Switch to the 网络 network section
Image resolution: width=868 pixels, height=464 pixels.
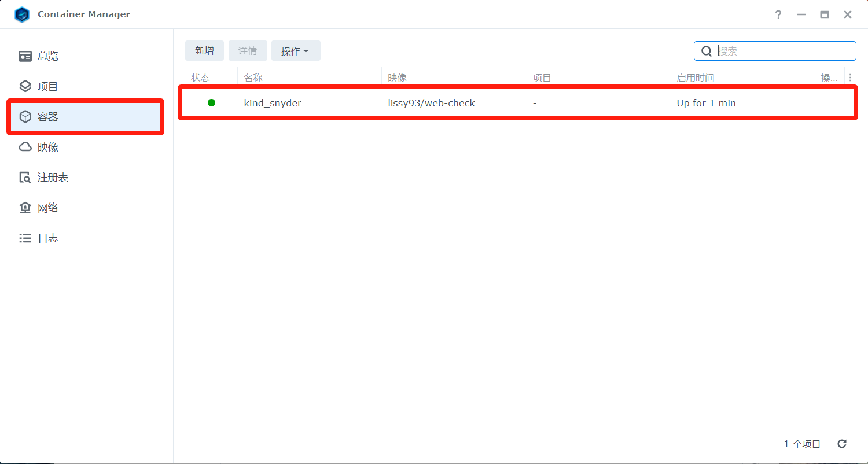(47, 208)
